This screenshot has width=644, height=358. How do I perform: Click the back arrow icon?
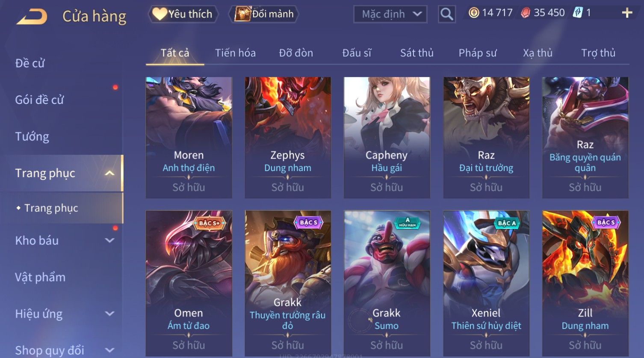(32, 16)
